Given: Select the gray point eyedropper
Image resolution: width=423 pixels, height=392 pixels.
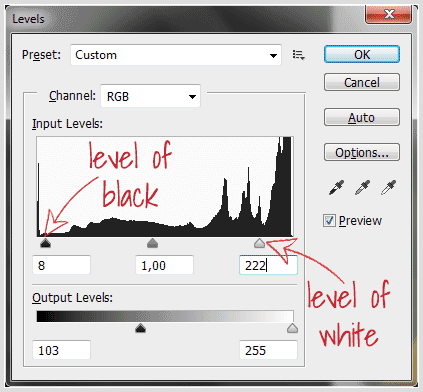Looking at the screenshot, I should [x=362, y=187].
